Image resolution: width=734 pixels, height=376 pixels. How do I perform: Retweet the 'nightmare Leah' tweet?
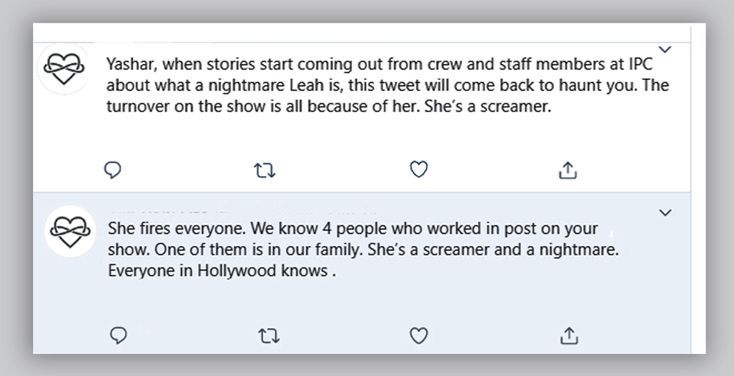(x=264, y=170)
